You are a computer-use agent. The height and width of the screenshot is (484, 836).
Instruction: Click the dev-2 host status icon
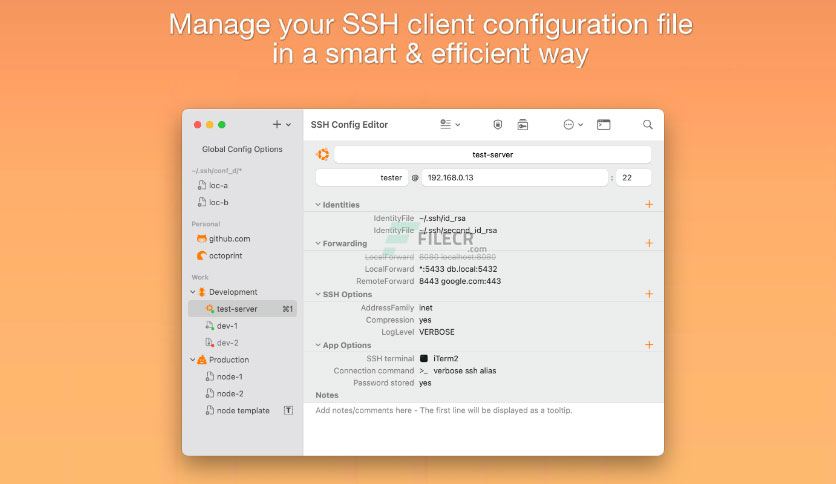210,343
